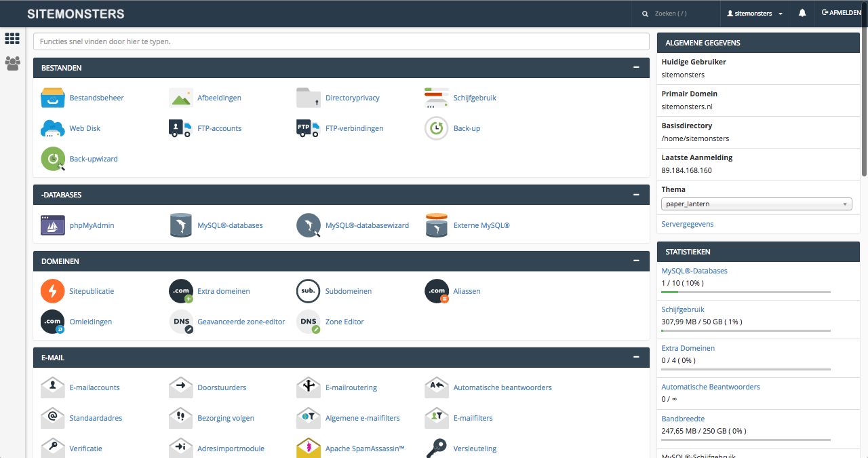This screenshot has width=868, height=458.
Task: Click the IP address 89.184.168.160
Action: click(x=686, y=170)
